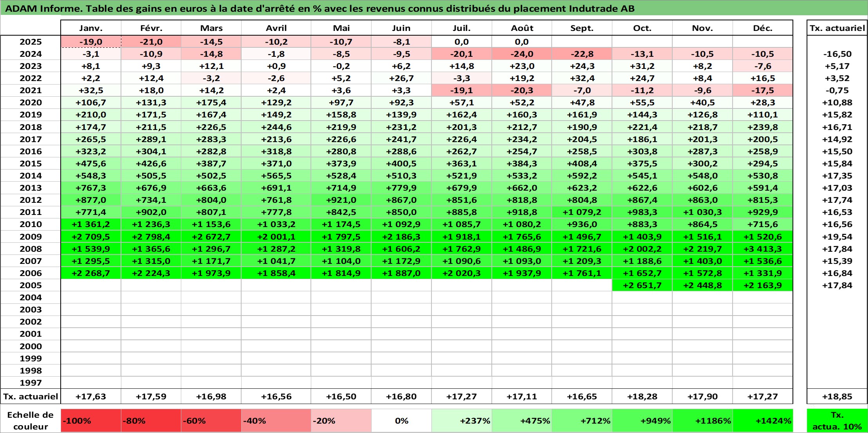Click the 0% white color scale swatch
This screenshot has height=433, width=868.
pyautogui.click(x=401, y=421)
